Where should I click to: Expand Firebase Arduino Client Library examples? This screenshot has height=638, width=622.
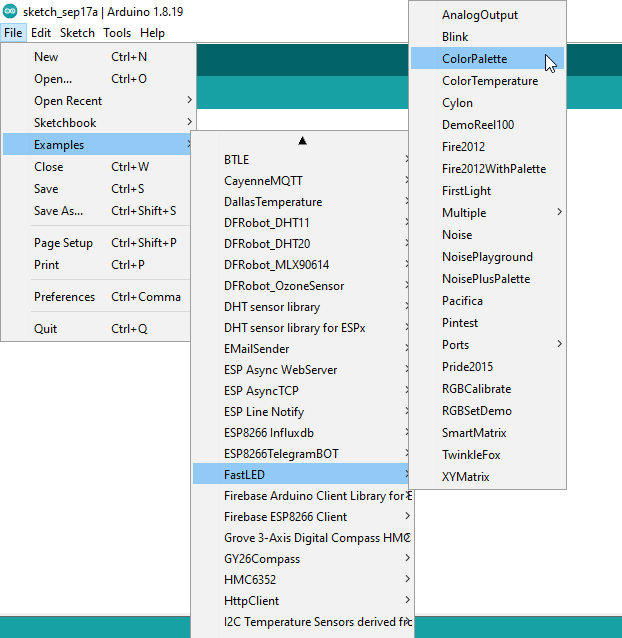coord(302,496)
